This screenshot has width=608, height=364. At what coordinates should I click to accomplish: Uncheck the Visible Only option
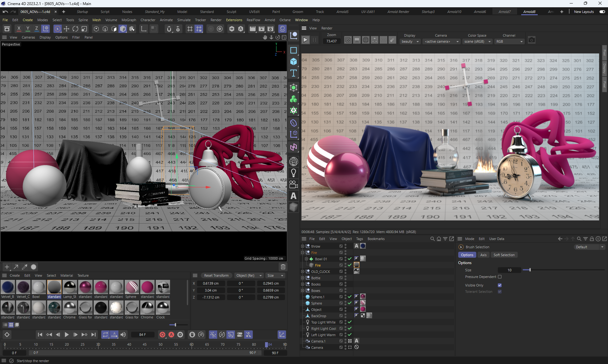[500, 285]
